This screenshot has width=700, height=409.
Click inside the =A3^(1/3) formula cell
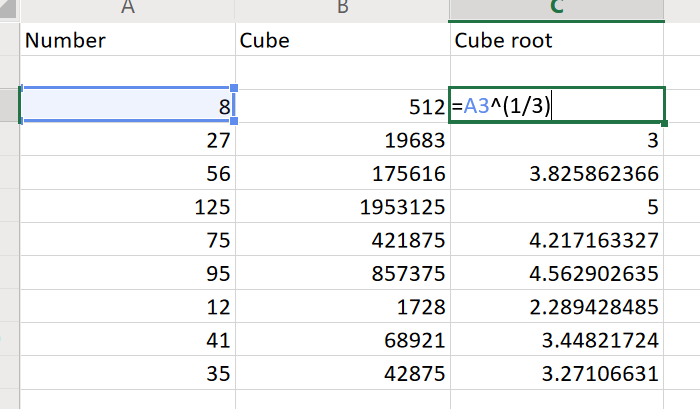556,105
